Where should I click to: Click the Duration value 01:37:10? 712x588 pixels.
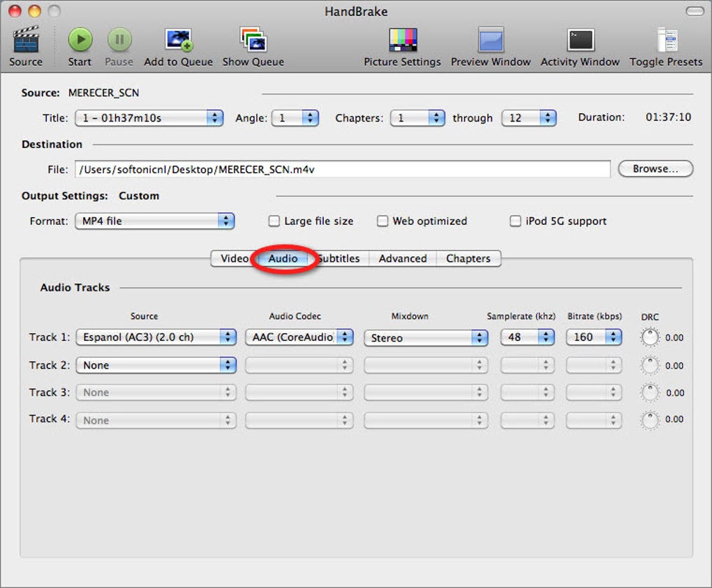668,117
